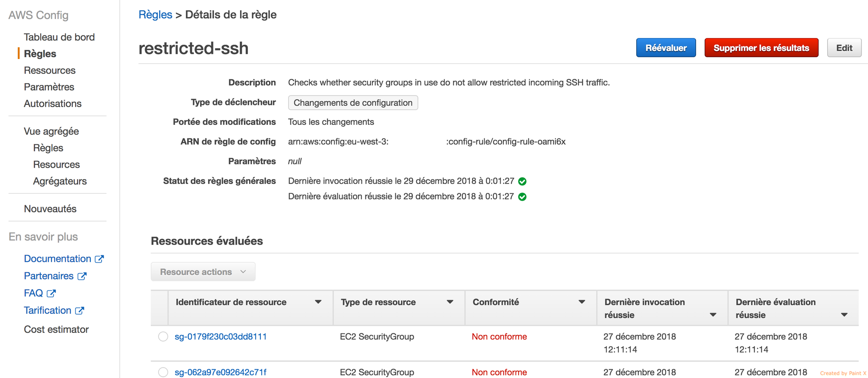Open Cost estimator in sidebar

tap(56, 329)
